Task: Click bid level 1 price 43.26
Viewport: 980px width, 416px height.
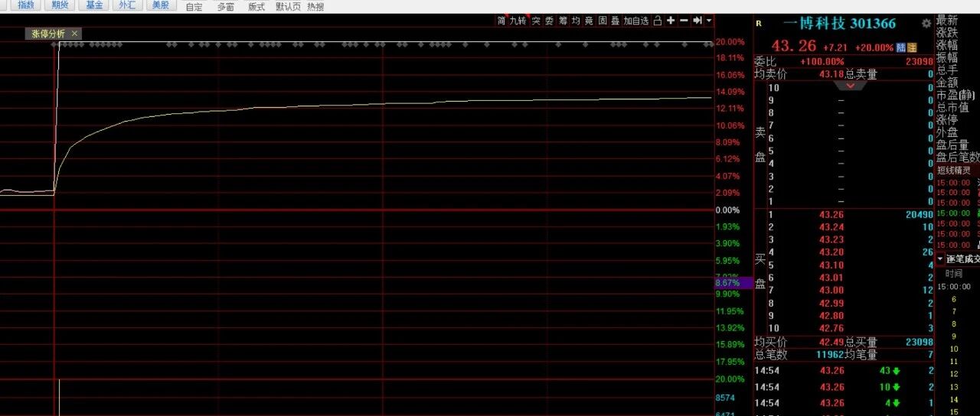Action: pos(831,215)
